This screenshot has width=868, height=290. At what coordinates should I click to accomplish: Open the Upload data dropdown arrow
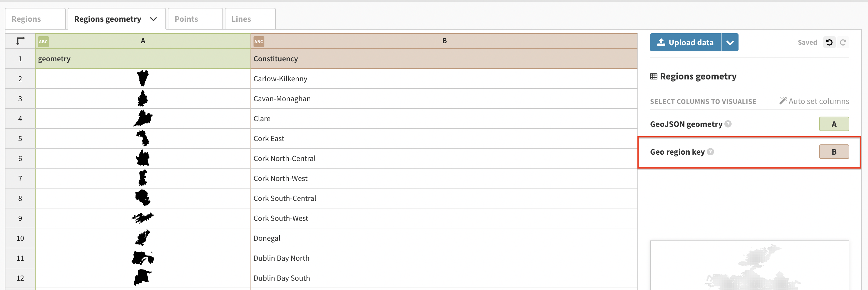tap(730, 43)
